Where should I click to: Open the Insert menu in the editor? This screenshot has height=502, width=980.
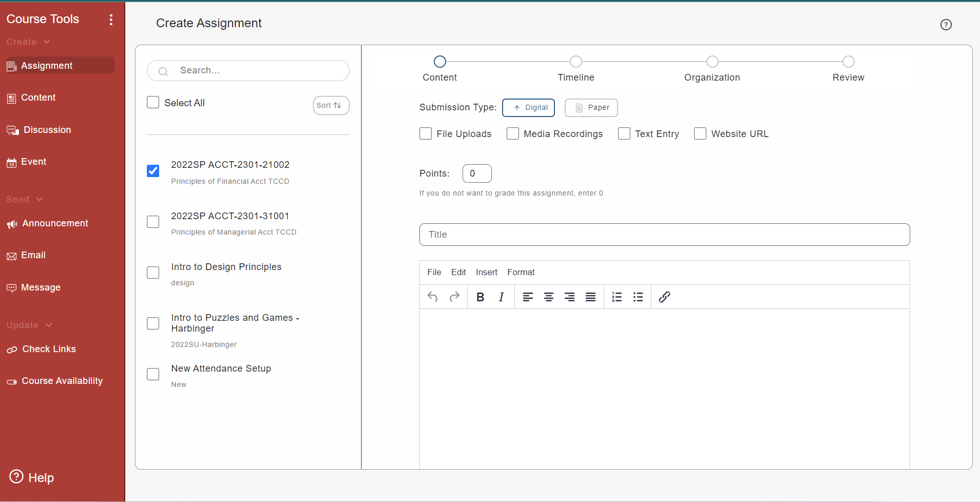click(486, 272)
